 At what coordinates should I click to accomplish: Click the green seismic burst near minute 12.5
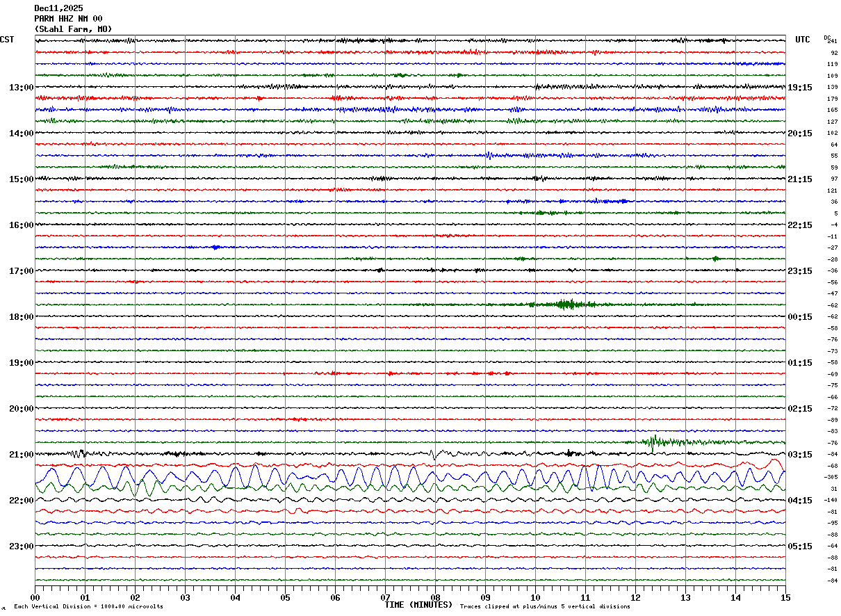(x=654, y=441)
